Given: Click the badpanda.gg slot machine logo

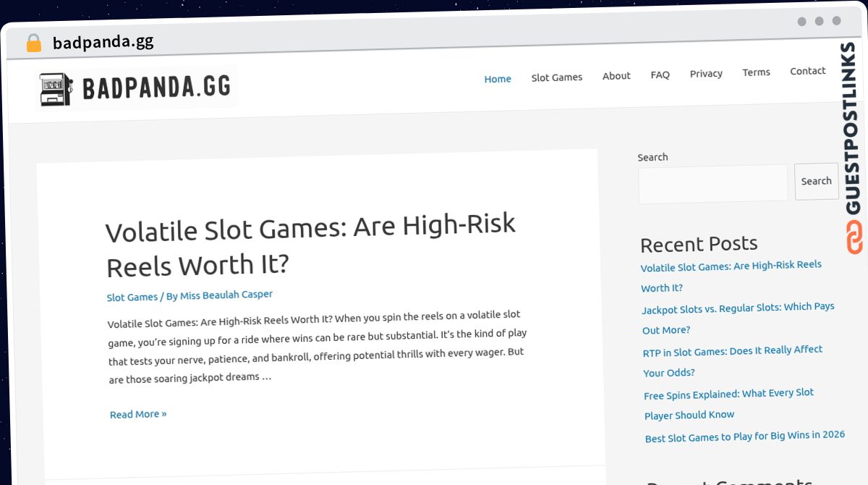Looking at the screenshot, I should point(137,88).
